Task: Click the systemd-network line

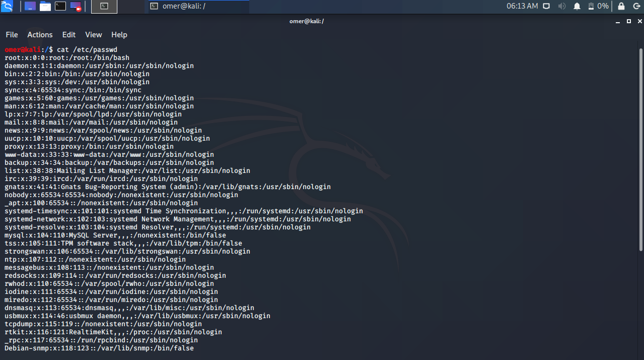Action: click(178, 219)
